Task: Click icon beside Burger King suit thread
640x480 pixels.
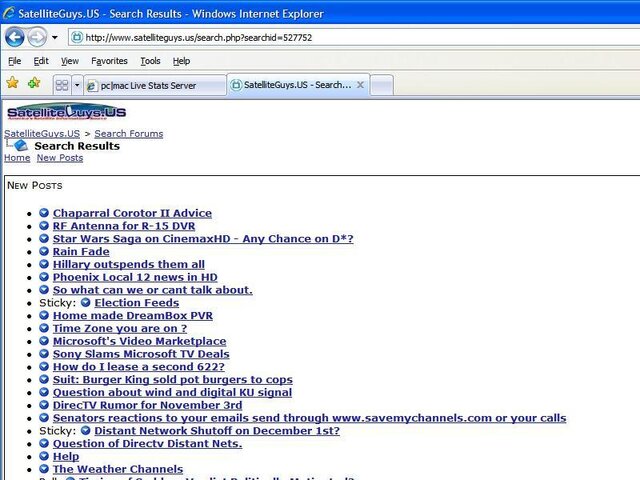Action: [44, 379]
